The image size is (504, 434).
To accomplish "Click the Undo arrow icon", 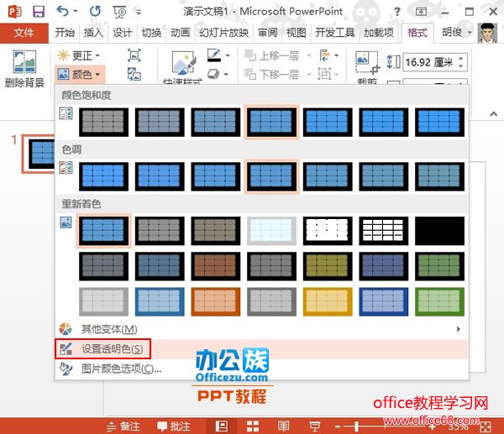I will [63, 11].
